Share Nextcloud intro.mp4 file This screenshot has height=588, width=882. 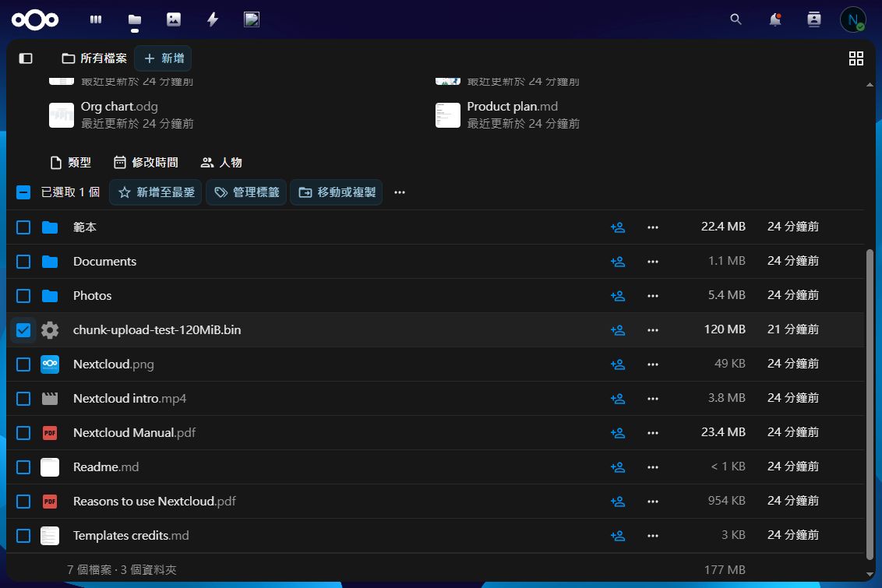(618, 399)
